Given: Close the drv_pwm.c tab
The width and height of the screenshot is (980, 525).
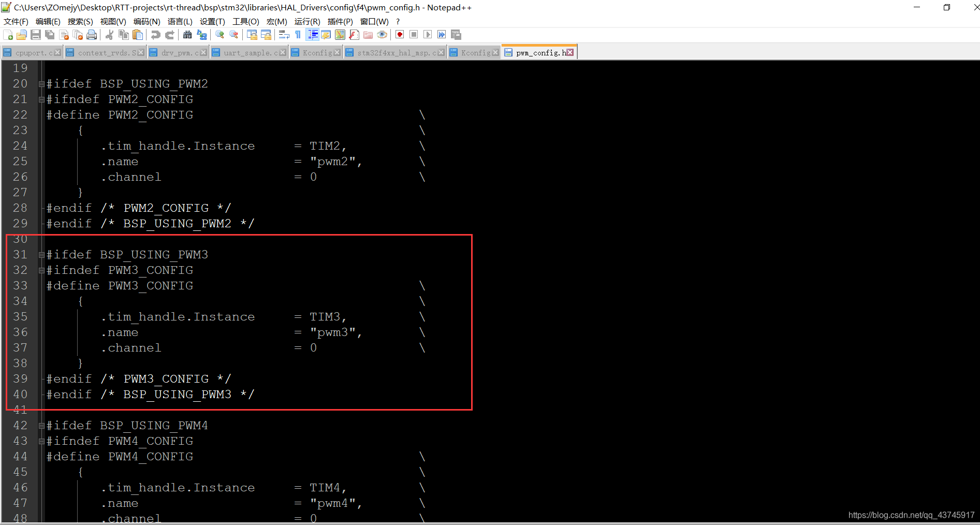Looking at the screenshot, I should point(203,52).
